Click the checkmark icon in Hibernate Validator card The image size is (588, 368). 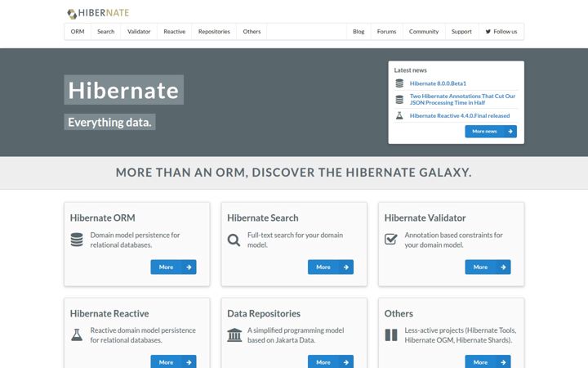coord(391,239)
